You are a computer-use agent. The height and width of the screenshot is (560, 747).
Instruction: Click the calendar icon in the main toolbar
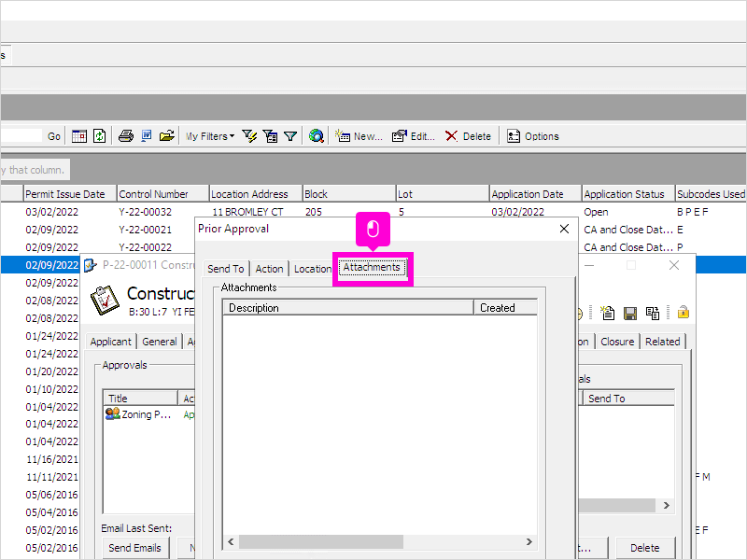click(79, 136)
